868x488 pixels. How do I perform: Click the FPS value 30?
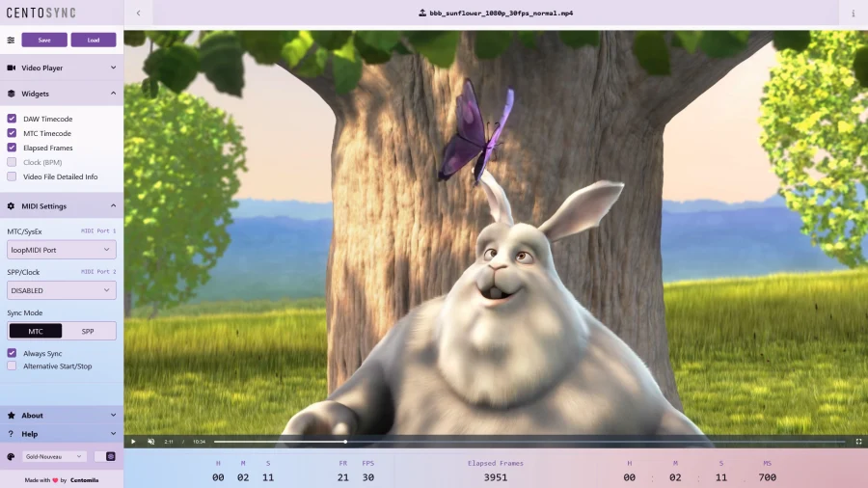368,477
